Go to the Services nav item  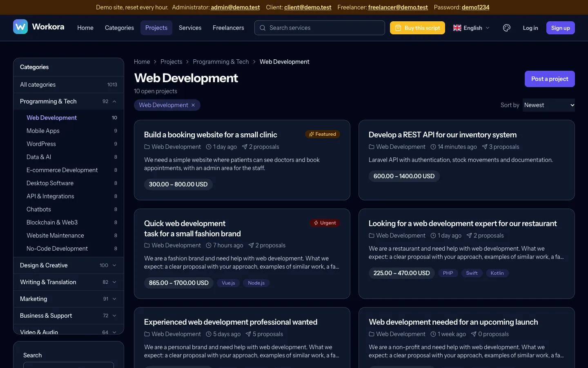(x=190, y=28)
